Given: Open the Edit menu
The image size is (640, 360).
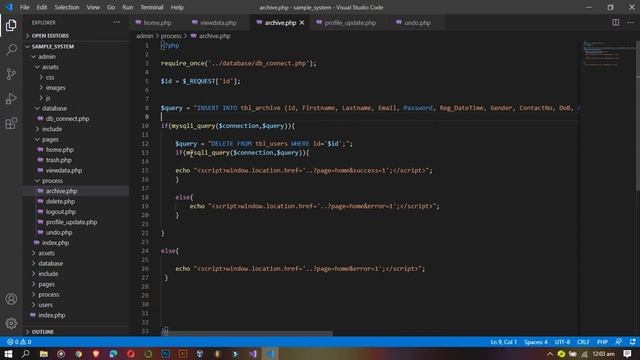Looking at the screenshot, I should pos(42,7).
